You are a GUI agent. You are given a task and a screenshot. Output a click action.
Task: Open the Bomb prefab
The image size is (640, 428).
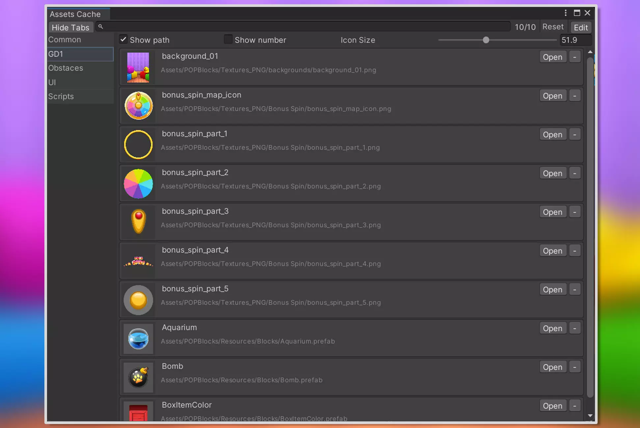pyautogui.click(x=552, y=367)
